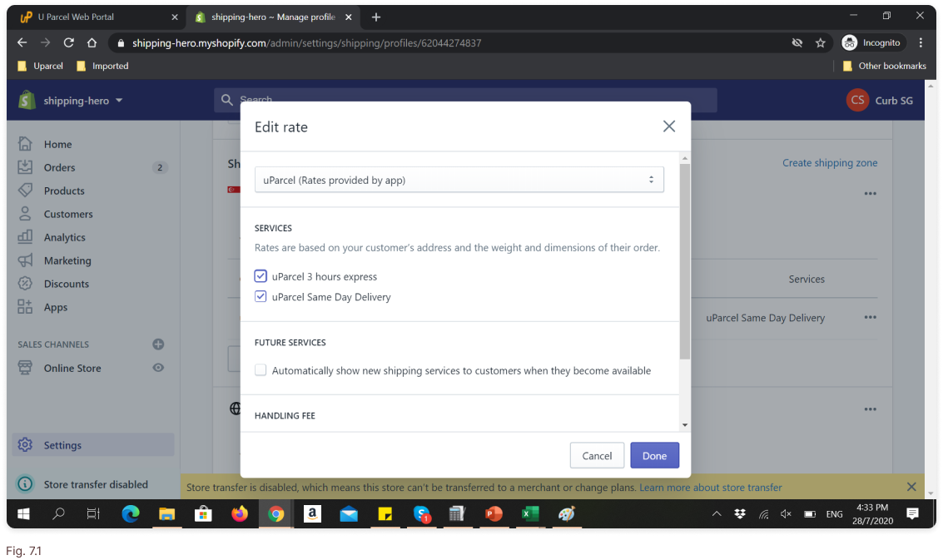Viewport: 943px width, 560px height.
Task: Go back in browser history
Action: [x=22, y=42]
